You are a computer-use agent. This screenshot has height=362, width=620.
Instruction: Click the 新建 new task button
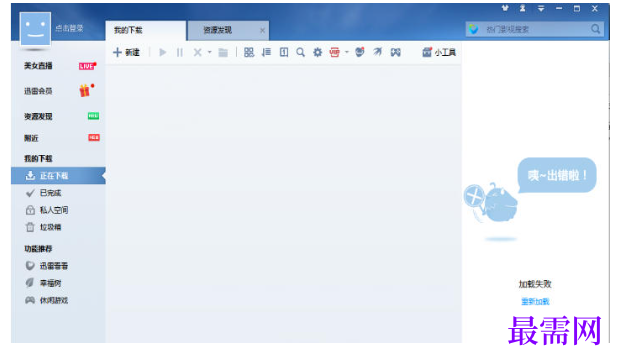(126, 52)
